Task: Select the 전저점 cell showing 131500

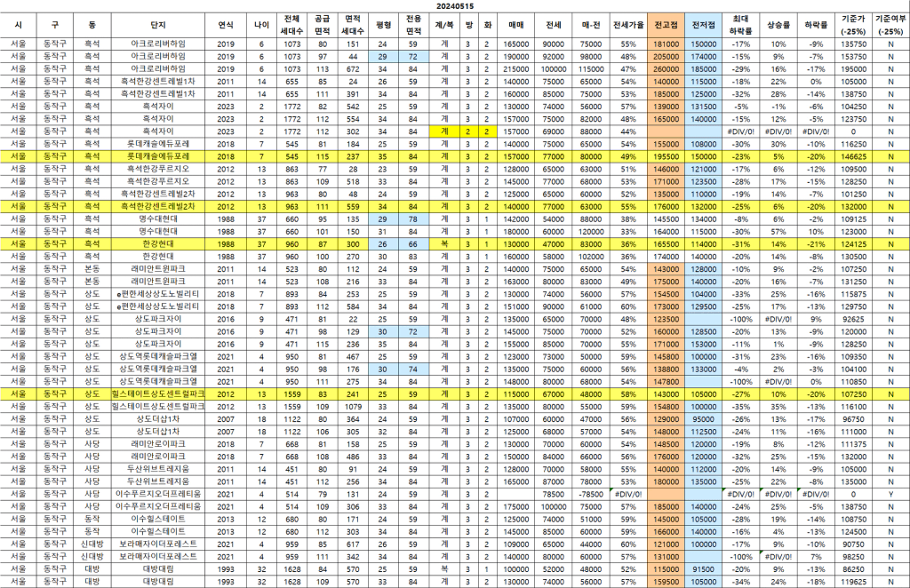Action: point(704,107)
